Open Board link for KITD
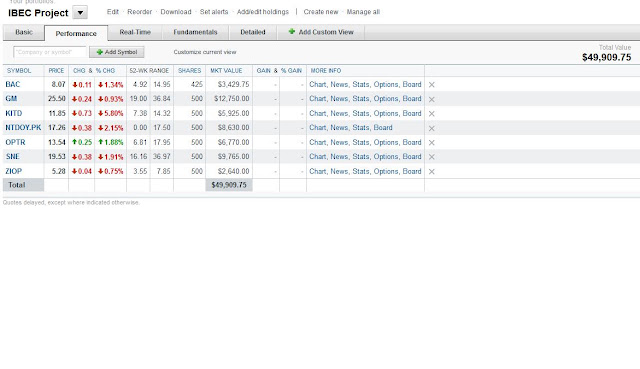 pyautogui.click(x=412, y=113)
